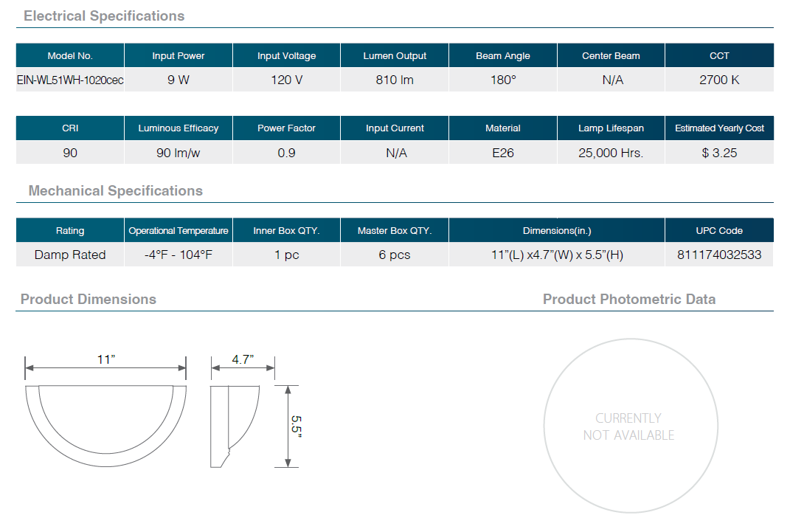Image resolution: width=790 pixels, height=532 pixels.
Task: Click the side view product profile drawing
Action: (235, 426)
